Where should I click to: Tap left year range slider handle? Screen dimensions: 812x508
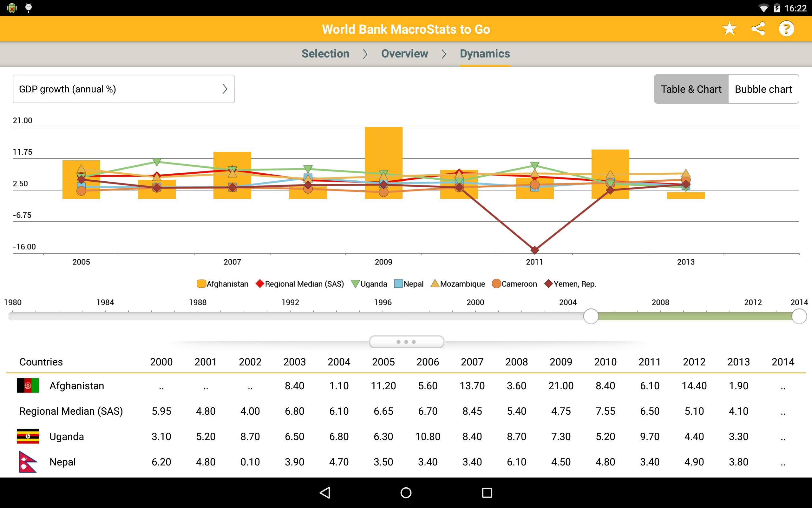(591, 316)
